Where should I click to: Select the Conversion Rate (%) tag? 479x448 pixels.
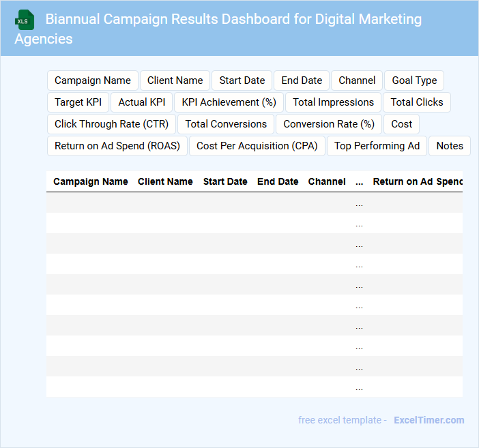[x=329, y=124]
